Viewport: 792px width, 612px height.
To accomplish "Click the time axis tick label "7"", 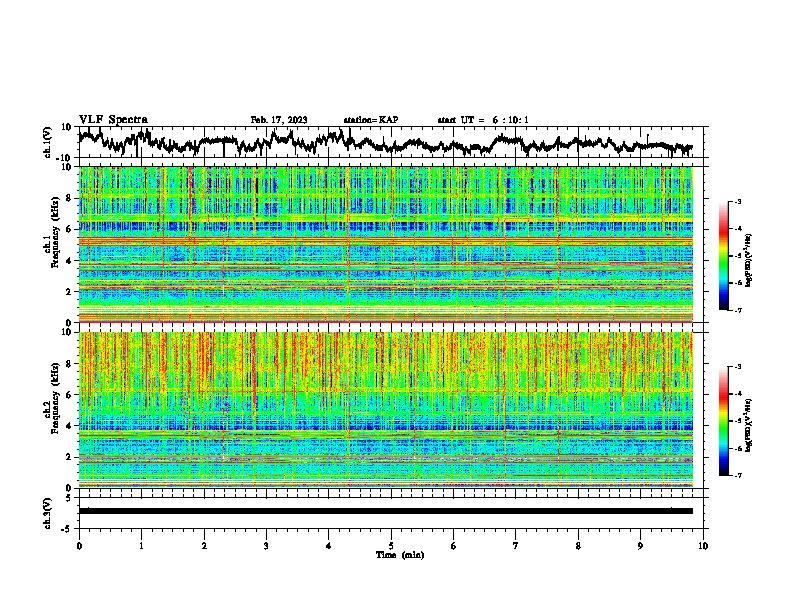I will [x=515, y=546].
